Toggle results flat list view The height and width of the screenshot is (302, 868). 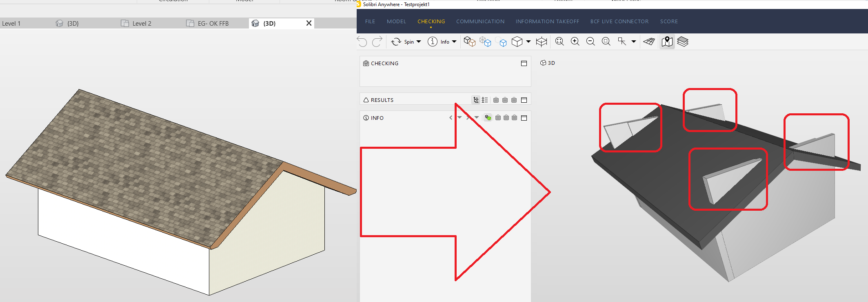click(x=485, y=100)
